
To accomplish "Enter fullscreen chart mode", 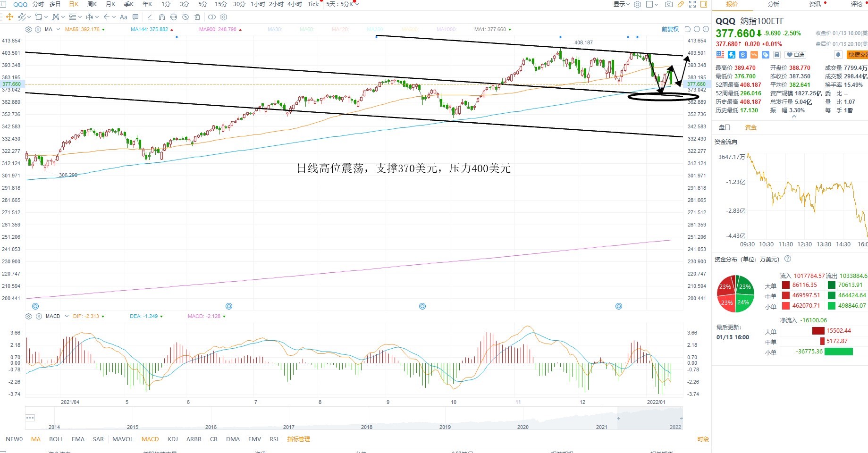I will [692, 4].
